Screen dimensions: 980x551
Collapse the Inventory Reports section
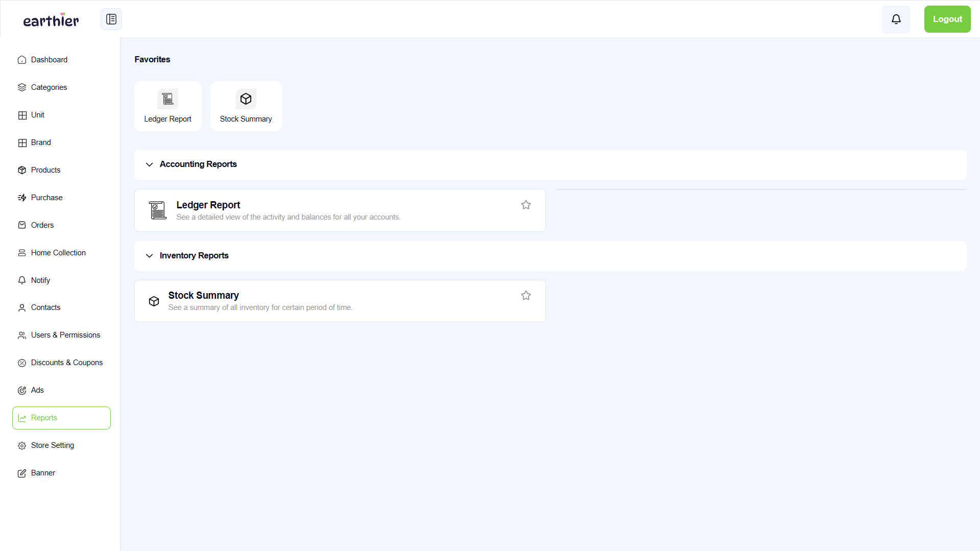149,256
